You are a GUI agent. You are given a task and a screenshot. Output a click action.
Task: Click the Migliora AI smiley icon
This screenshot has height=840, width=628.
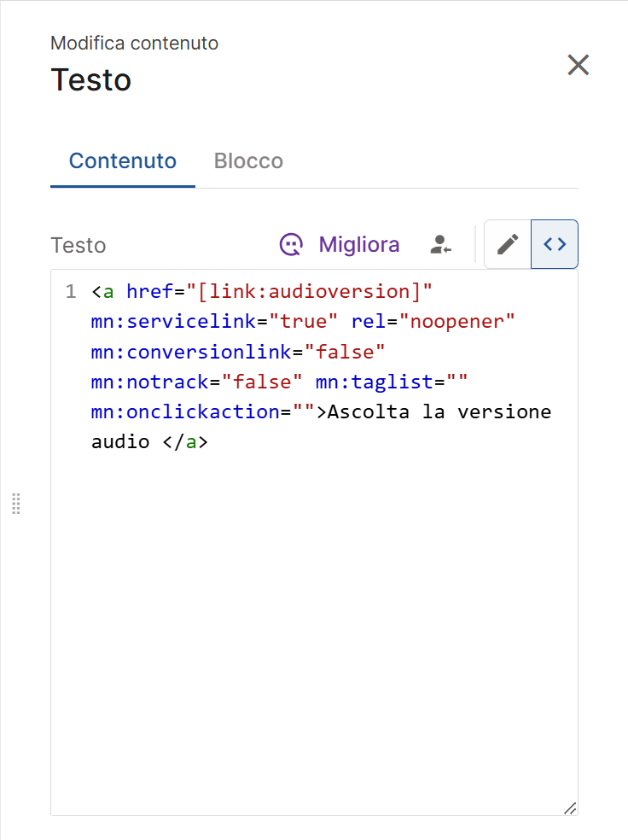[292, 245]
